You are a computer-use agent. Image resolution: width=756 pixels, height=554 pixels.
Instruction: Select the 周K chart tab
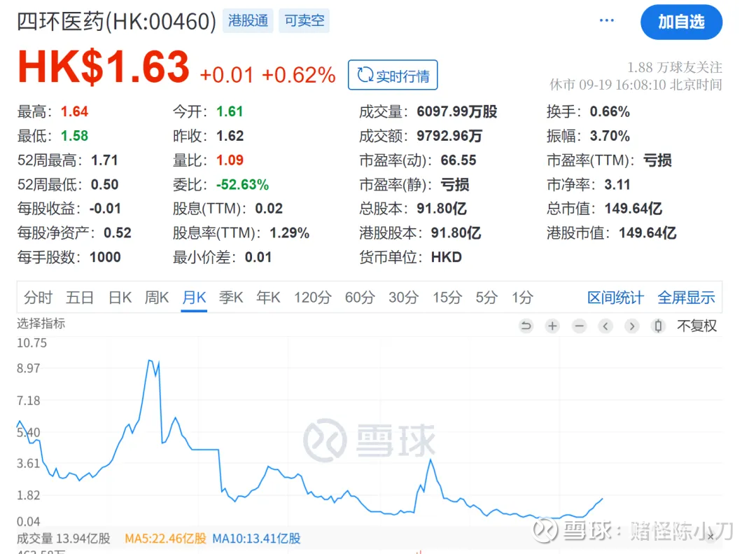point(157,297)
